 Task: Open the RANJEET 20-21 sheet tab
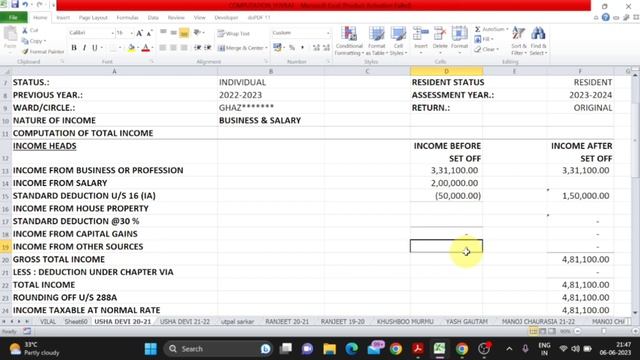pyautogui.click(x=287, y=322)
